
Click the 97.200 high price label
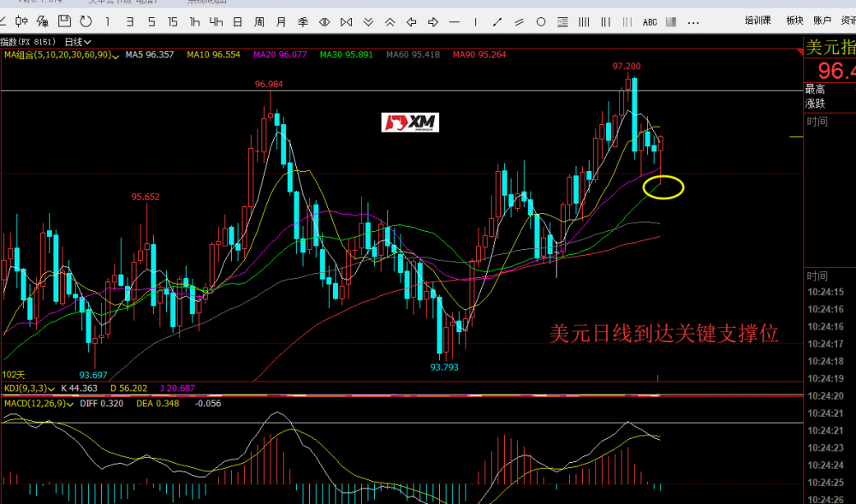pyautogui.click(x=627, y=67)
